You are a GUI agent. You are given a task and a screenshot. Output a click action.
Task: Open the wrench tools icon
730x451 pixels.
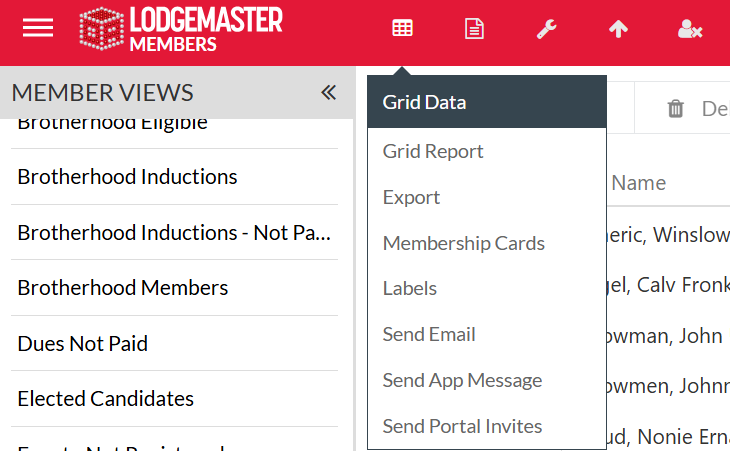[x=546, y=29]
